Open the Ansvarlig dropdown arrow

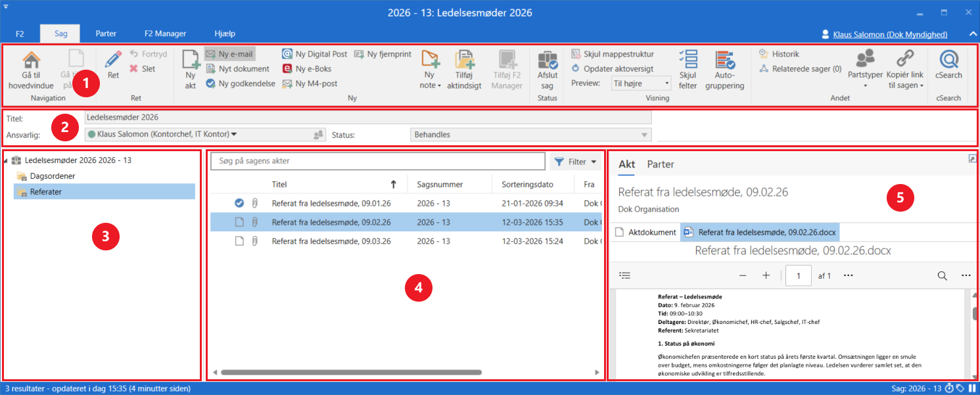coord(234,135)
